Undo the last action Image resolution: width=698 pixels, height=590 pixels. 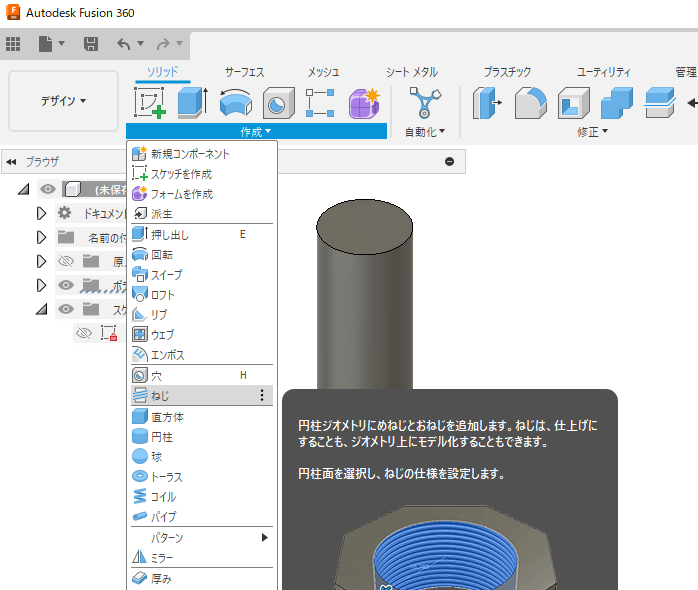[x=123, y=44]
